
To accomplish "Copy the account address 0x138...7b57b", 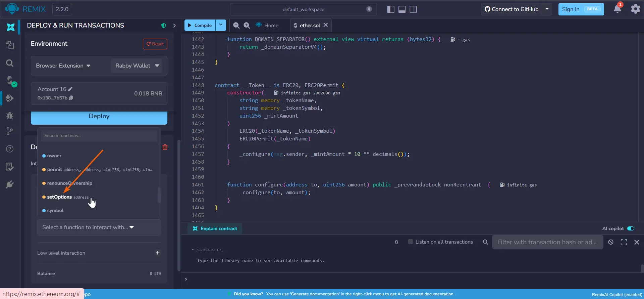I will point(71,98).
